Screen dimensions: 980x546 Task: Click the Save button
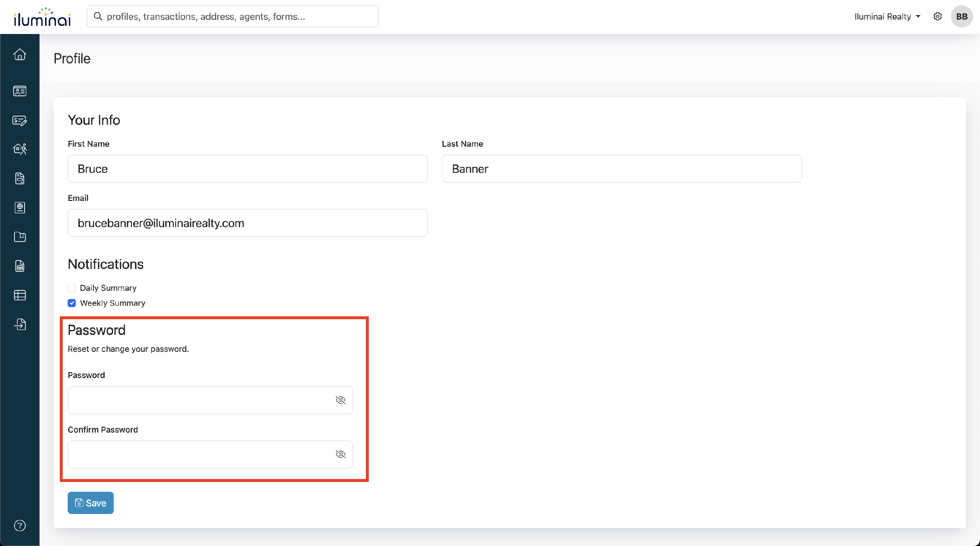pos(90,503)
